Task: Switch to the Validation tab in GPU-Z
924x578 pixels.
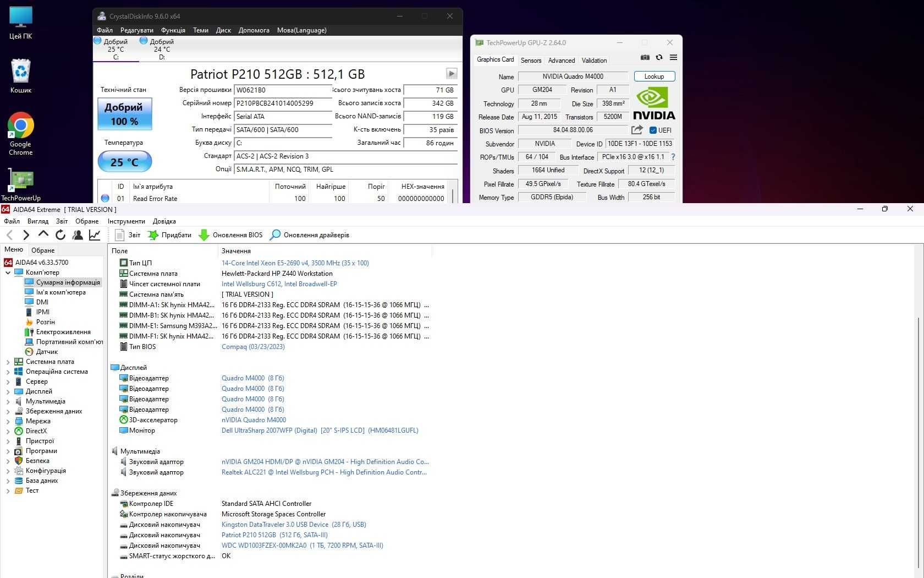Action: click(x=595, y=61)
